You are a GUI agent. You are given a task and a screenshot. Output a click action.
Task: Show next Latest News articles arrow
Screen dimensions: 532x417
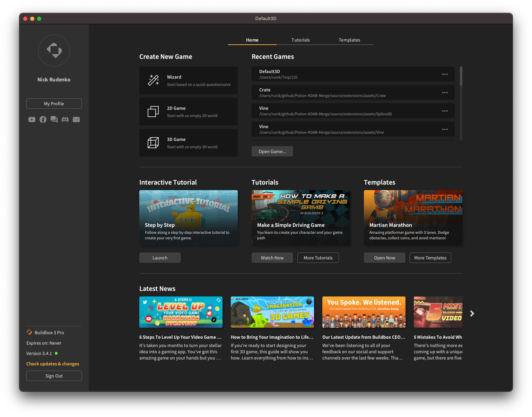pos(472,313)
